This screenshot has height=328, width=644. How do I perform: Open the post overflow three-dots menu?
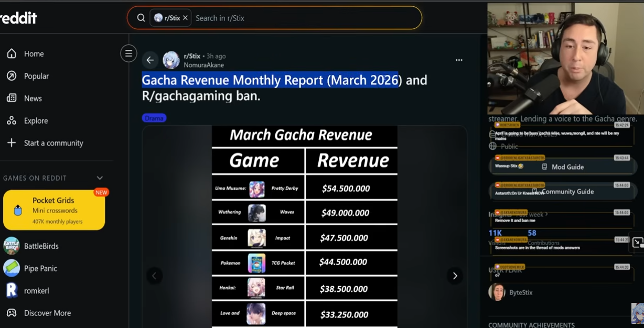(x=459, y=60)
